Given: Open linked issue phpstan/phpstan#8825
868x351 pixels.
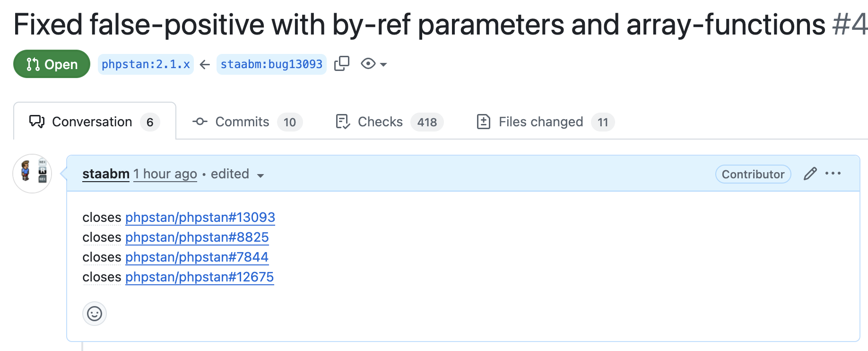Looking at the screenshot, I should pyautogui.click(x=197, y=237).
